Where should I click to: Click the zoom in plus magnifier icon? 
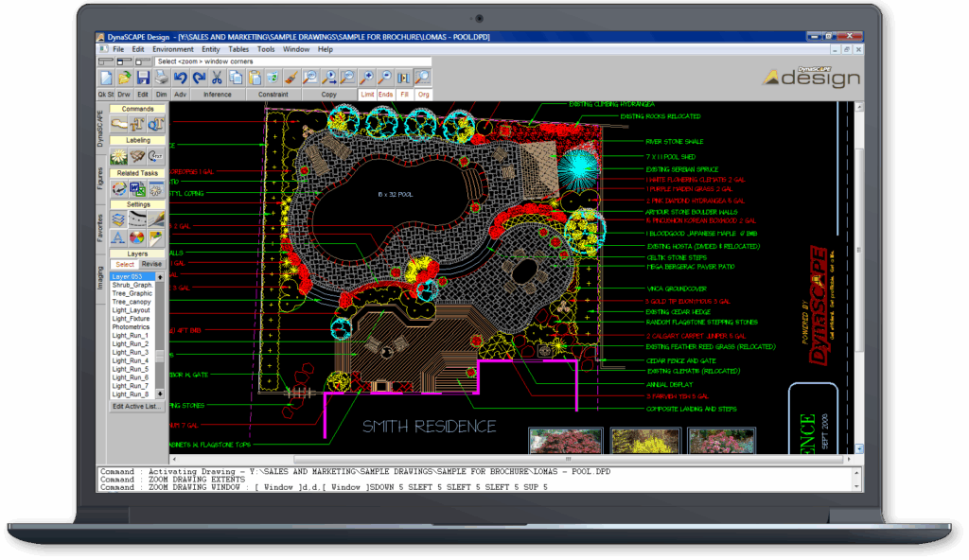[x=366, y=78]
